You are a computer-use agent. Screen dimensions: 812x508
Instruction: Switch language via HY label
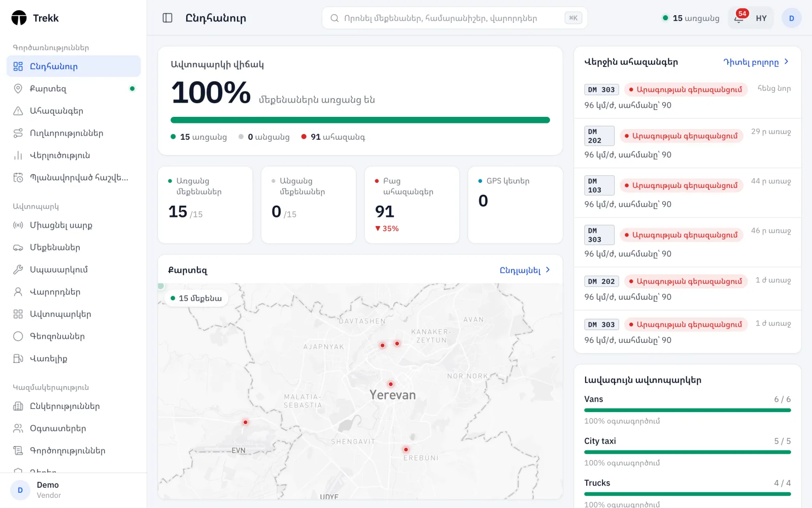(x=761, y=18)
